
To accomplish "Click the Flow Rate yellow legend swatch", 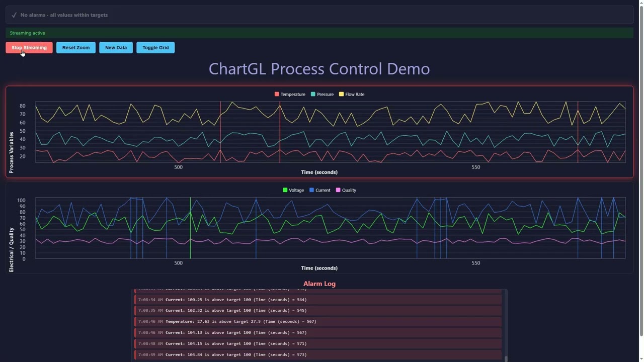I will pos(341,95).
